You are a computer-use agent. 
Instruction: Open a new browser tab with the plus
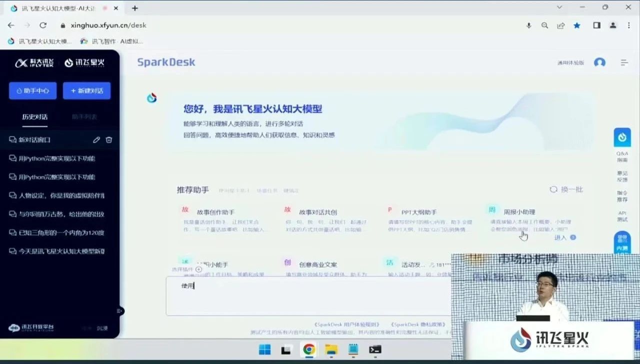coord(135,8)
